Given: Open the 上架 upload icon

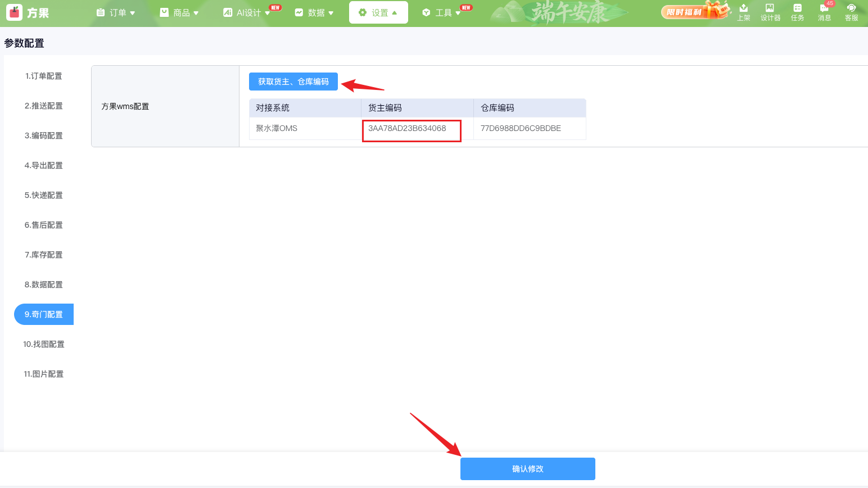Looking at the screenshot, I should [x=744, y=12].
